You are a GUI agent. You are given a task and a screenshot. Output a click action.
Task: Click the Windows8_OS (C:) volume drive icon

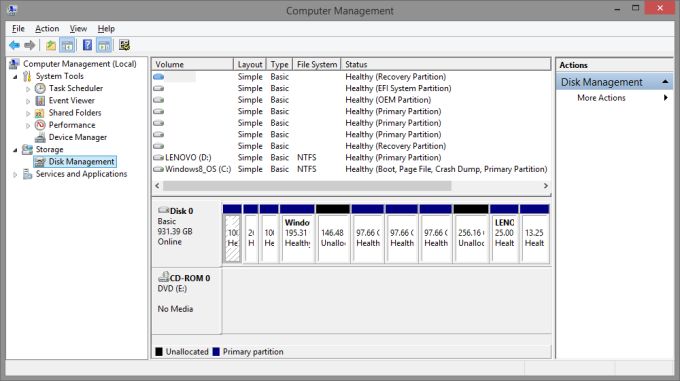point(158,169)
